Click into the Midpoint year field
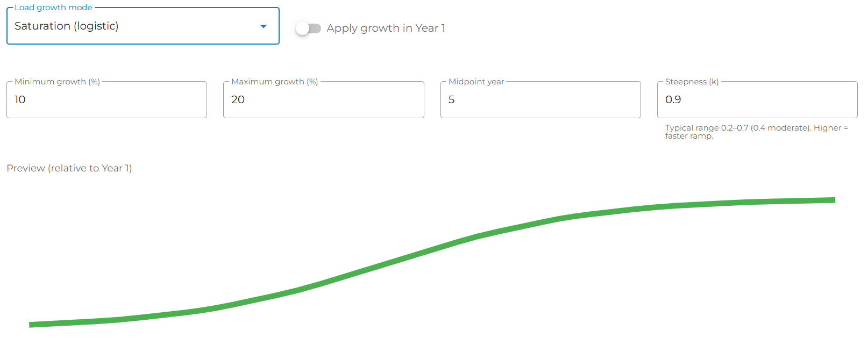Viewport: 868px width, 352px height. pos(540,100)
